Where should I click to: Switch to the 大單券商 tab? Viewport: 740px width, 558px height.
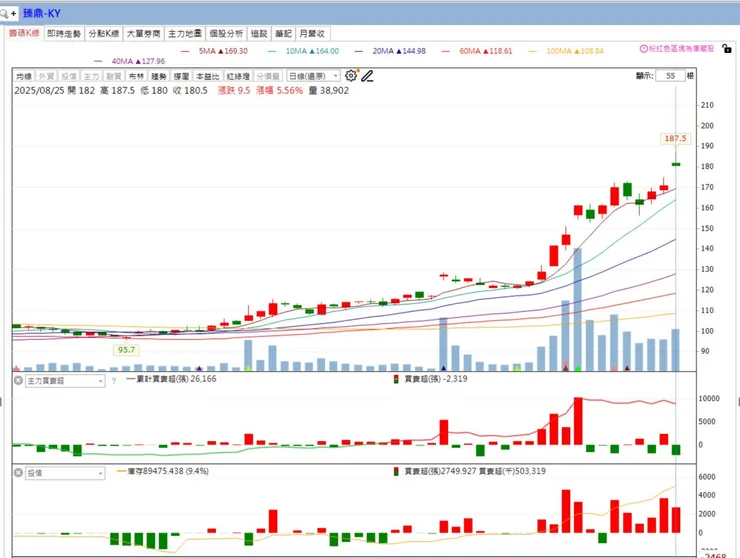click(144, 34)
